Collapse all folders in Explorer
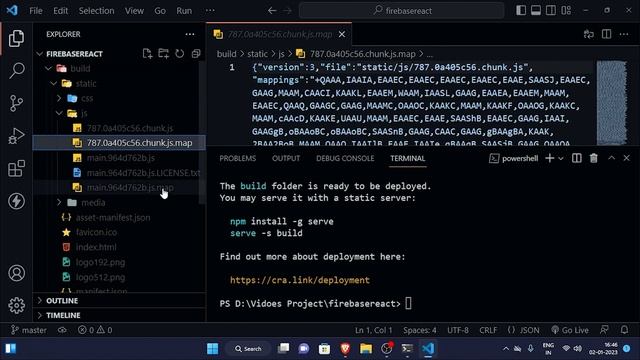Viewport: 640px width, 360px height. (196, 53)
